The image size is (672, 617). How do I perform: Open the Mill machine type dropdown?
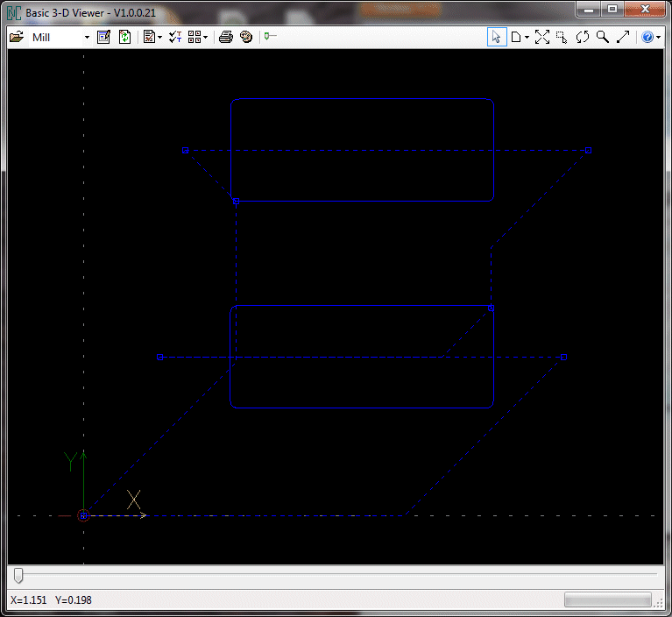pos(87,38)
